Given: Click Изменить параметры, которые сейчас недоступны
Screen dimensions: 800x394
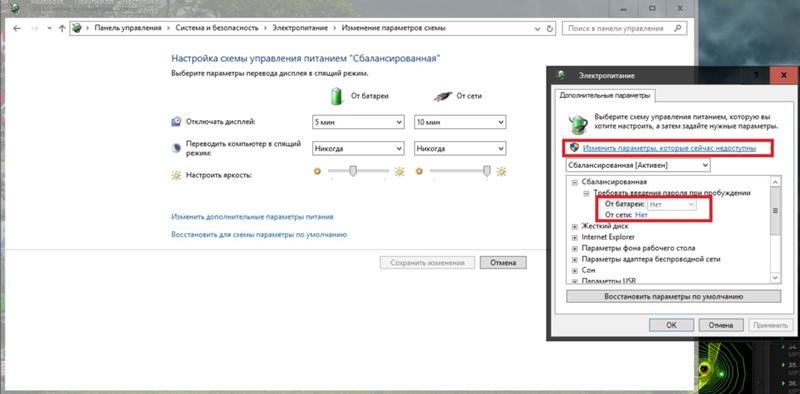Looking at the screenshot, I should [669, 148].
